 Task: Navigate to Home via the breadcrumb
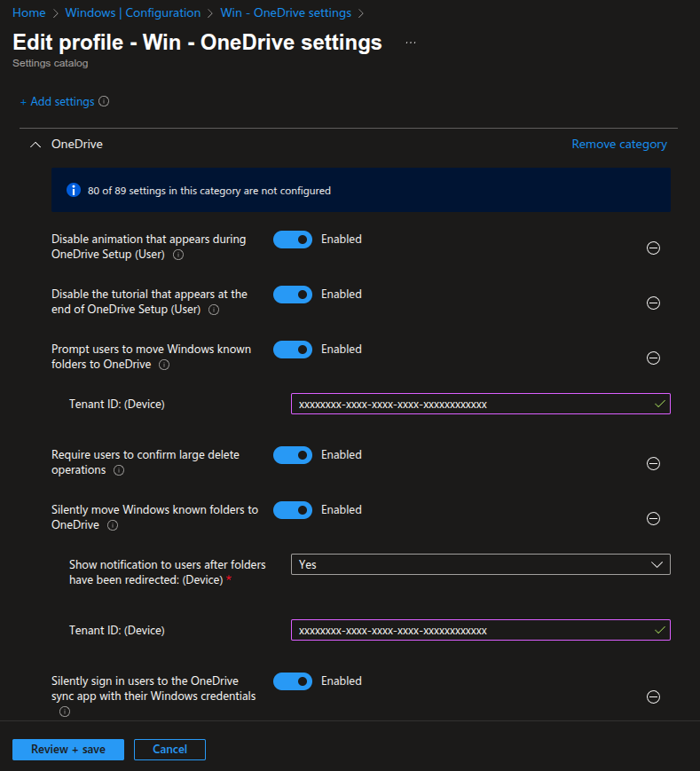point(29,12)
